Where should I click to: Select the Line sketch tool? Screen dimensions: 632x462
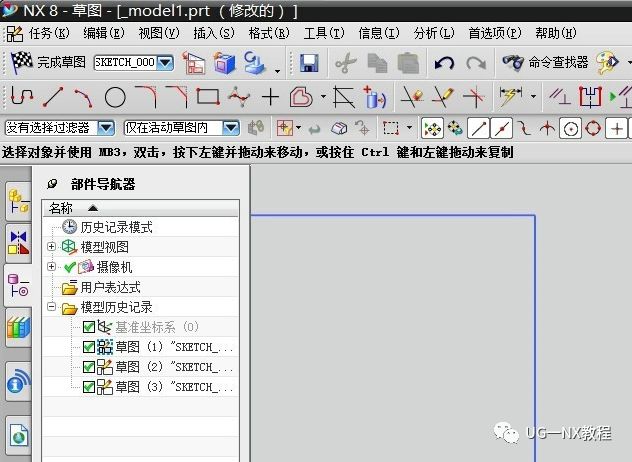click(x=53, y=97)
